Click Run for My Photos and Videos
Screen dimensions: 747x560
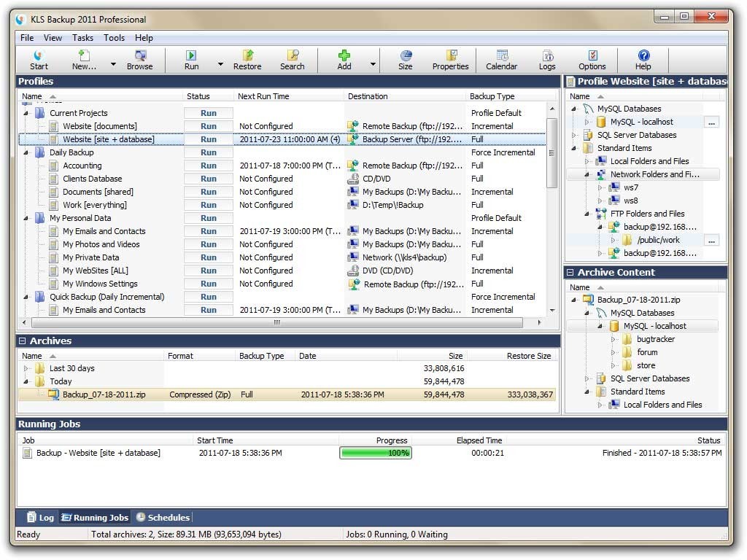pyautogui.click(x=208, y=244)
